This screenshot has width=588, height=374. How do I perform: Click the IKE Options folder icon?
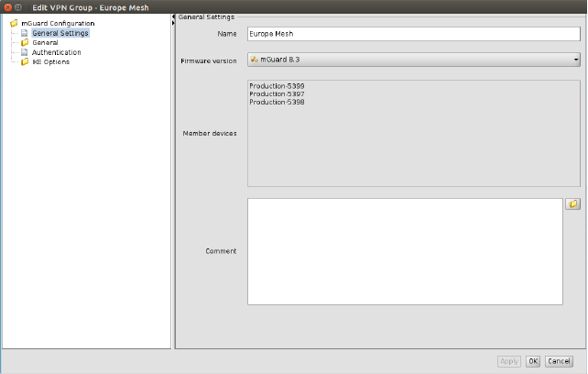[x=25, y=62]
